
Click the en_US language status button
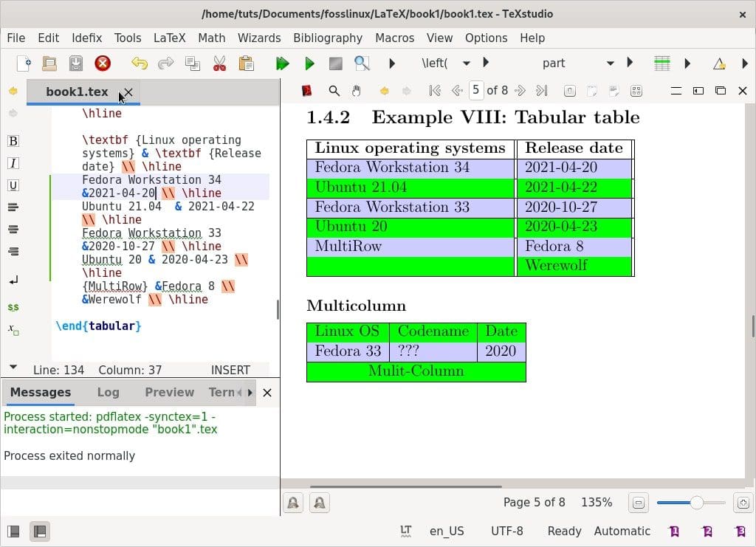(447, 531)
